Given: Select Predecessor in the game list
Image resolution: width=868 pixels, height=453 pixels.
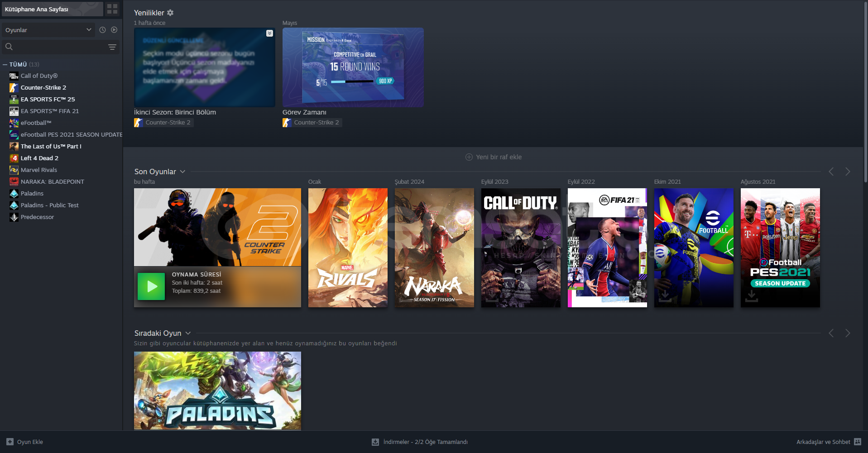Looking at the screenshot, I should click(x=37, y=217).
